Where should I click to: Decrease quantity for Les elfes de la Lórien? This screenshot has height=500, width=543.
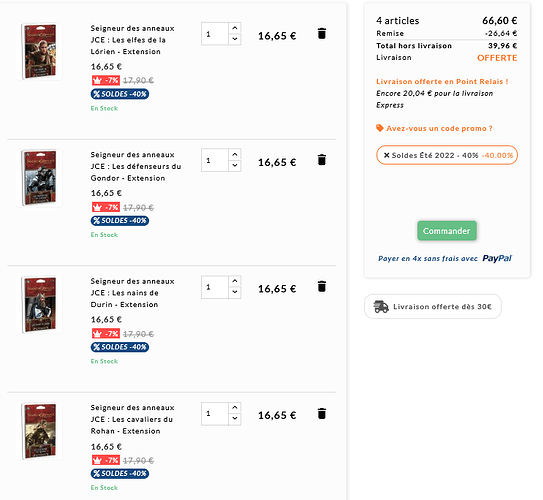pyautogui.click(x=235, y=39)
